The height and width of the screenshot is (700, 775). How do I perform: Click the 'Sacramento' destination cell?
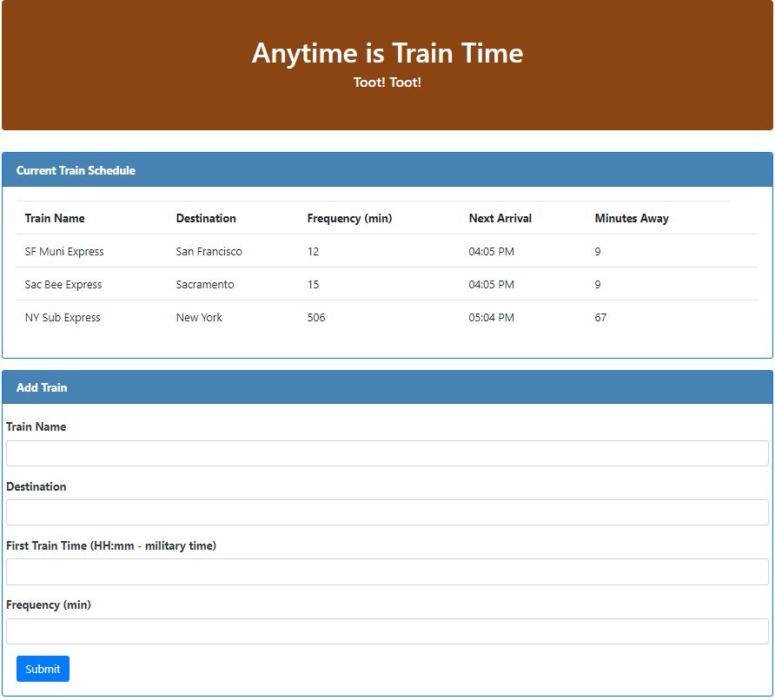click(x=205, y=284)
